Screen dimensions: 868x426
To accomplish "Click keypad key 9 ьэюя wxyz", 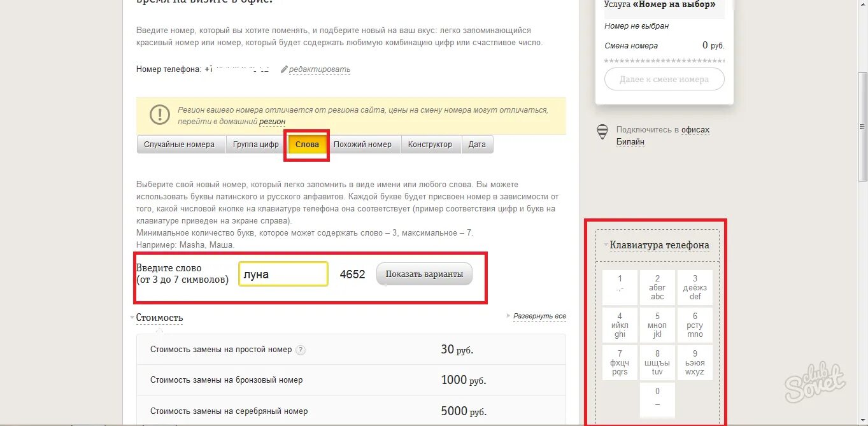I will pyautogui.click(x=695, y=362).
